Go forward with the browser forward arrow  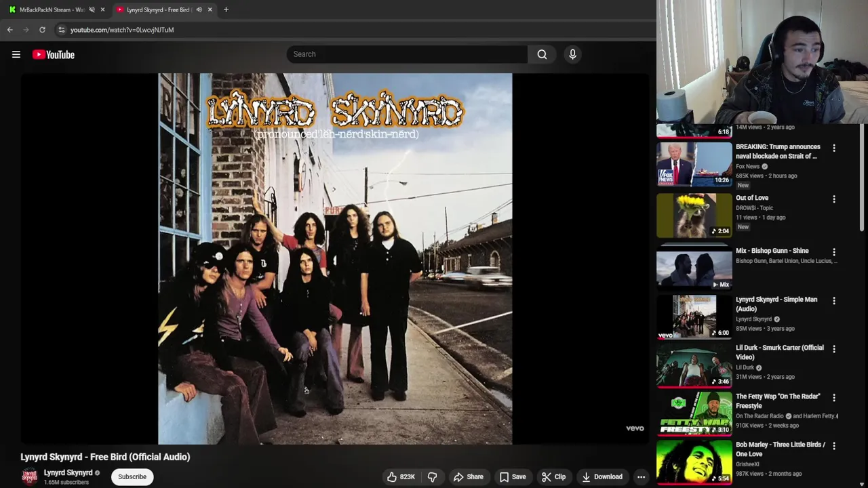(26, 30)
